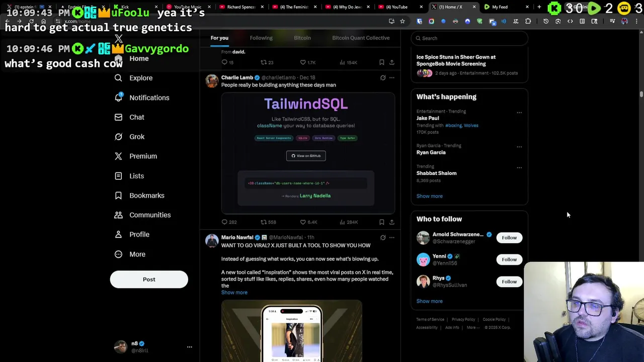Open Bookmarks in sidebar

pos(140,196)
